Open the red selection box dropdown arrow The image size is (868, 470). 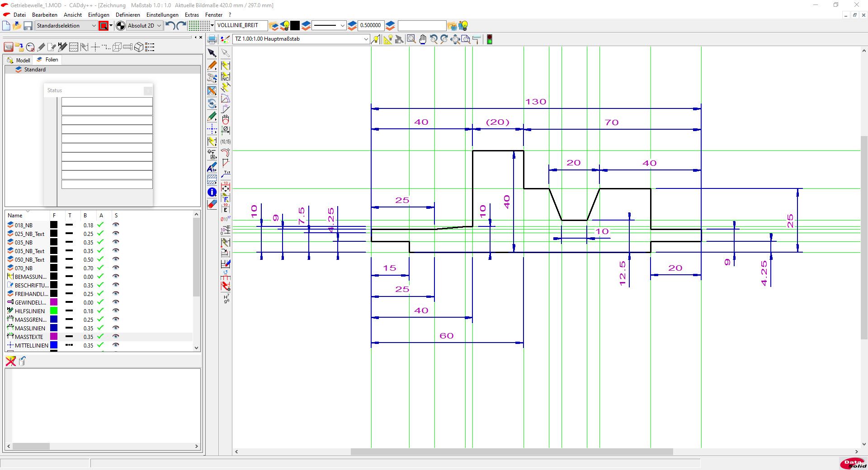[x=111, y=26]
